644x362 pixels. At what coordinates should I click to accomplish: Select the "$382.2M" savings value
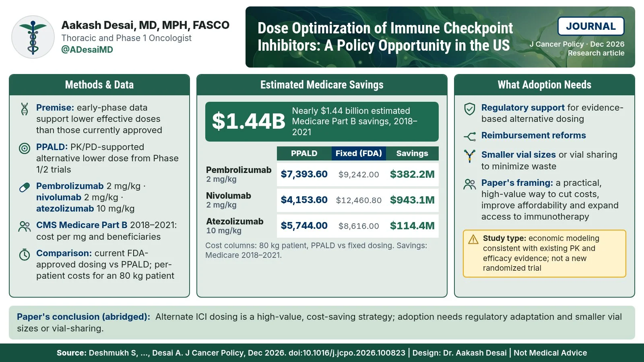coord(412,174)
